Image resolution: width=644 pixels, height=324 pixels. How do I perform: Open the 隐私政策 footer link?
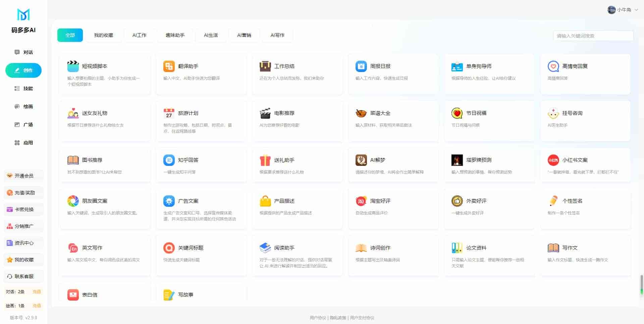(338, 318)
